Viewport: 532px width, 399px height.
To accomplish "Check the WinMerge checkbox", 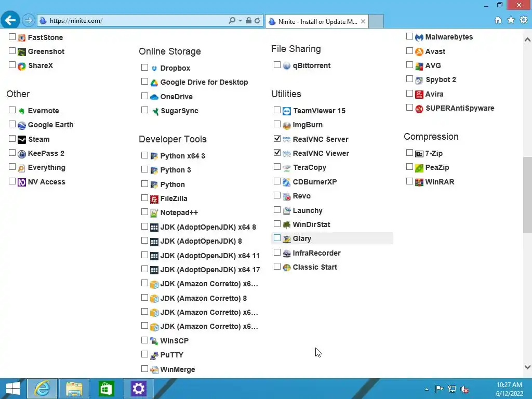I will 144,368.
